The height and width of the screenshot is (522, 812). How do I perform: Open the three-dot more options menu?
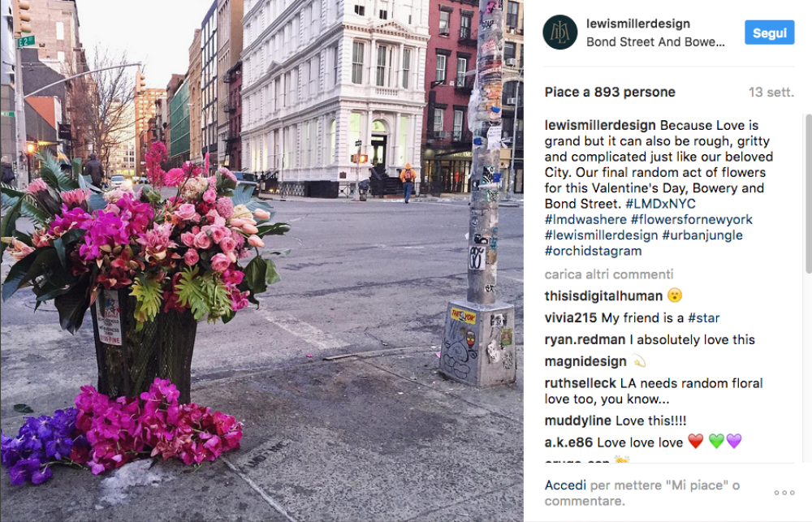point(784,493)
